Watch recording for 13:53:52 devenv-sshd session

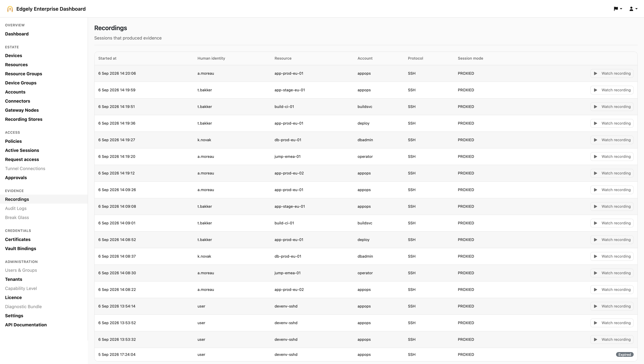tap(612, 323)
